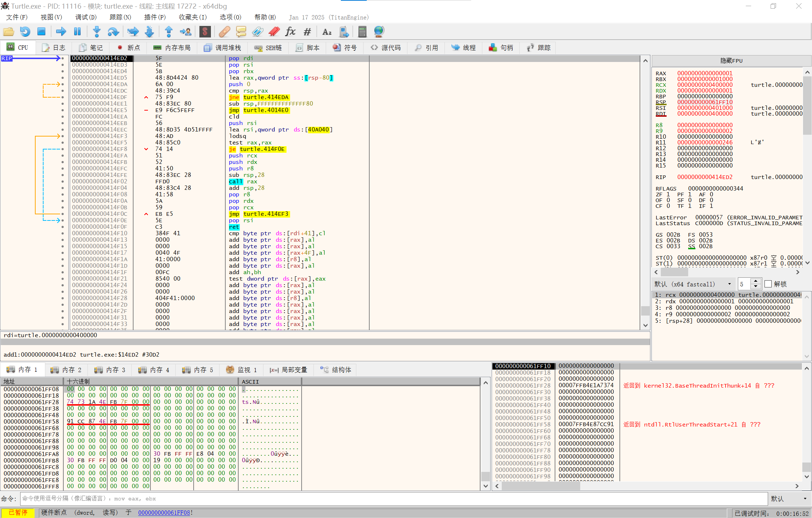Select the 'ret' instruction at 414F0F

click(x=234, y=227)
